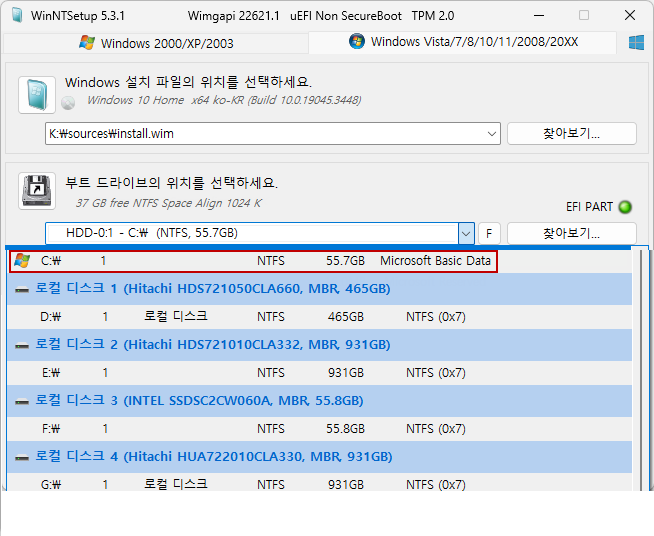
Task: Click the TPM 2.0 title bar text
Action: pos(433,16)
